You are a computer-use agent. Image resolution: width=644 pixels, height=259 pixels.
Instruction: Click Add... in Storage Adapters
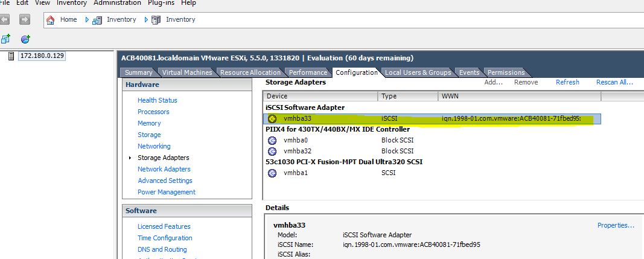[x=493, y=82]
